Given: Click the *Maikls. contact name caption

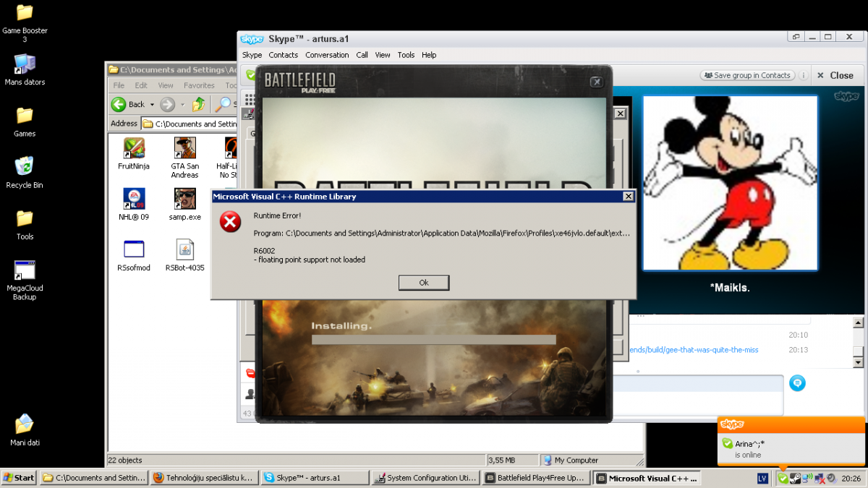Looking at the screenshot, I should (x=730, y=288).
